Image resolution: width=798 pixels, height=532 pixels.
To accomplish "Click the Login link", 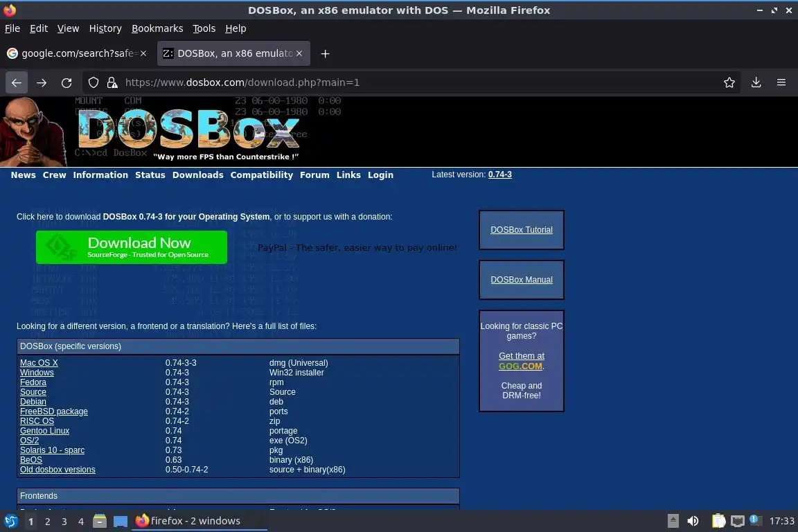I will pos(381,175).
